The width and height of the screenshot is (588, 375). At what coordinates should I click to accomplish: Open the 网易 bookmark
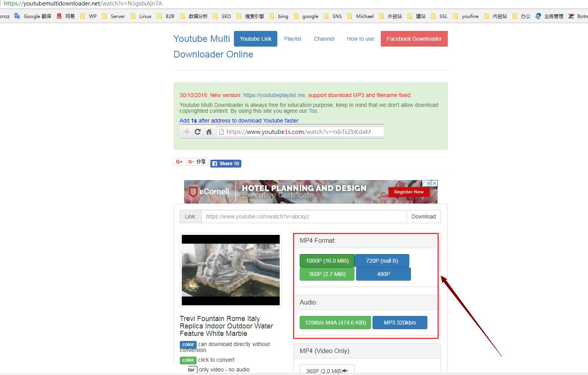[x=65, y=16]
